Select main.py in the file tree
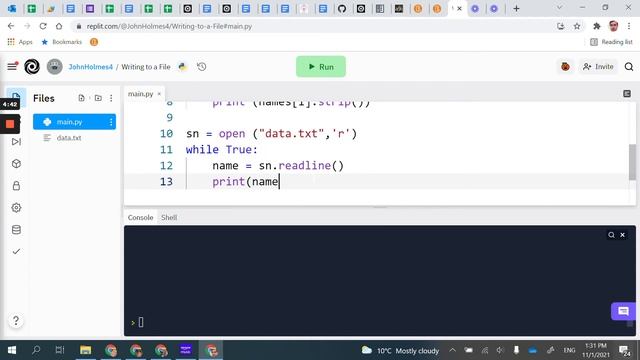640x360 pixels. [x=74, y=122]
